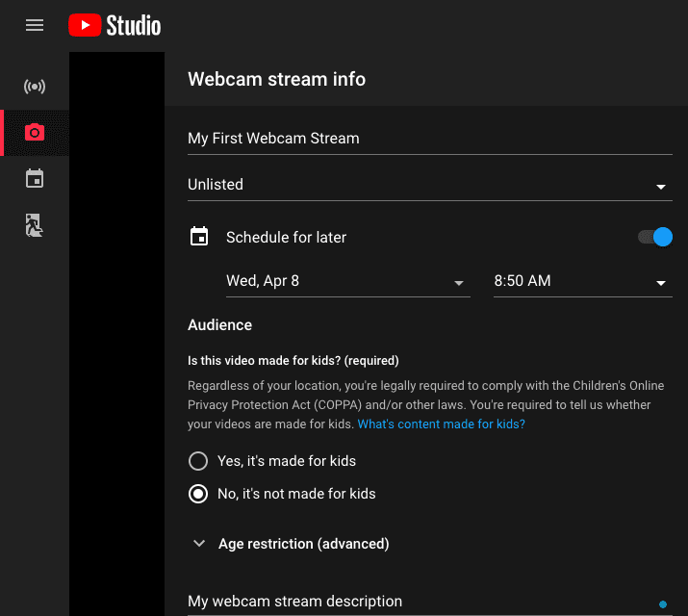Click the exit icon in sidebar
This screenshot has height=616, width=688.
click(x=35, y=225)
